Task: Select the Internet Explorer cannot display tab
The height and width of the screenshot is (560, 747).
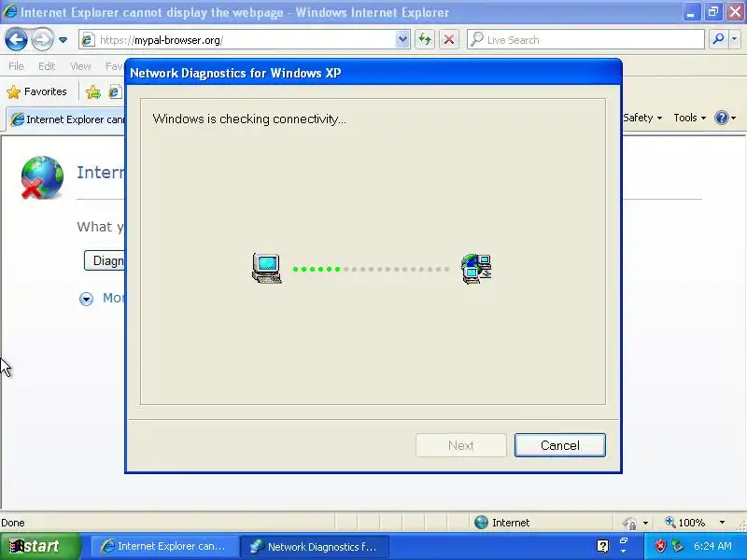Action: (x=66, y=119)
